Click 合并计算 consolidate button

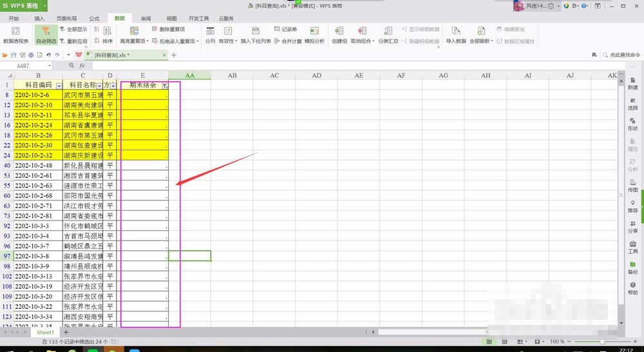(288, 41)
